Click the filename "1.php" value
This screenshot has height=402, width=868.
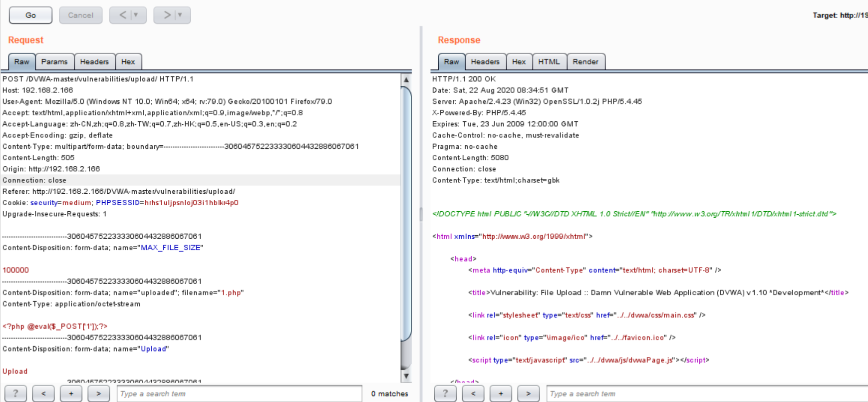(x=231, y=293)
